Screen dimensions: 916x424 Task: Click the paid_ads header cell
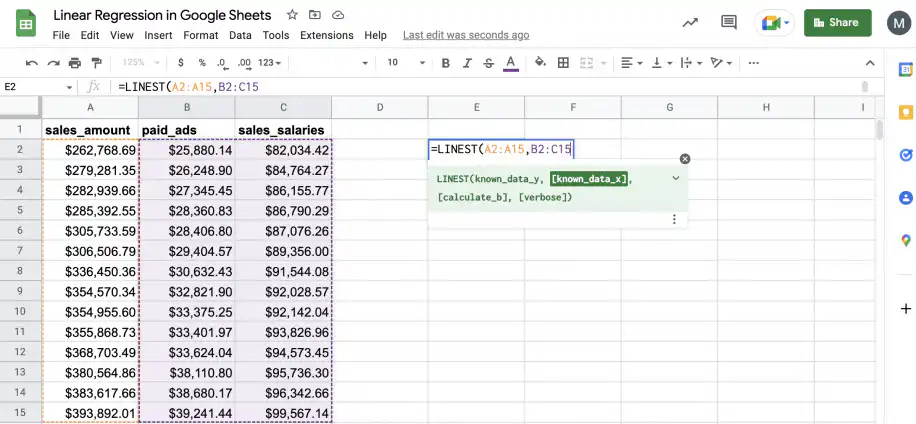[187, 130]
